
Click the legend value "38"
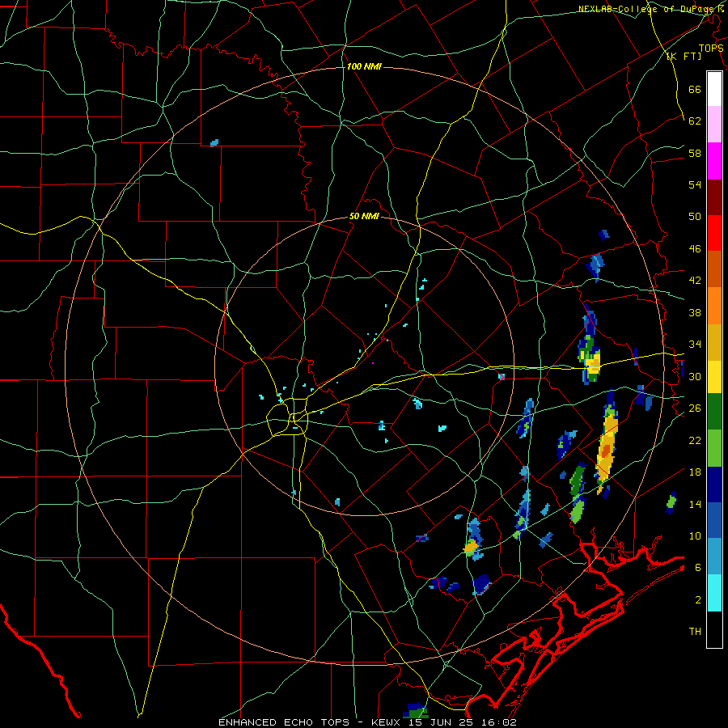695,312
